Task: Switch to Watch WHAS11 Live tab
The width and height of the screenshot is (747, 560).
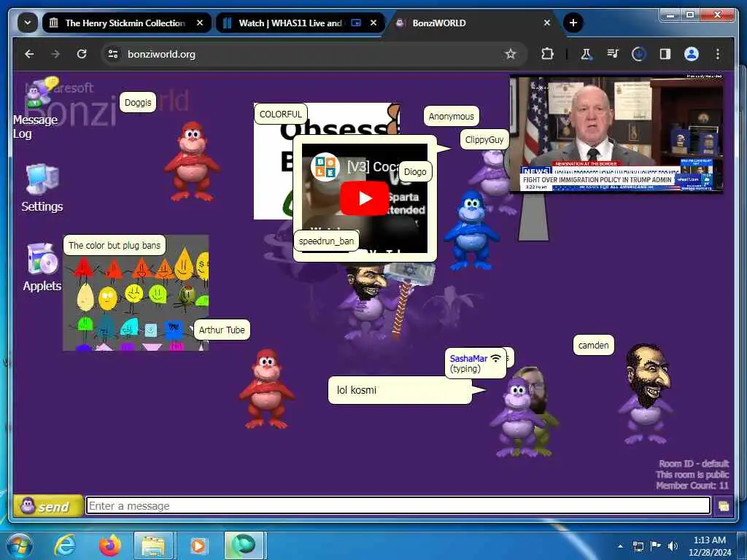Action: click(290, 23)
